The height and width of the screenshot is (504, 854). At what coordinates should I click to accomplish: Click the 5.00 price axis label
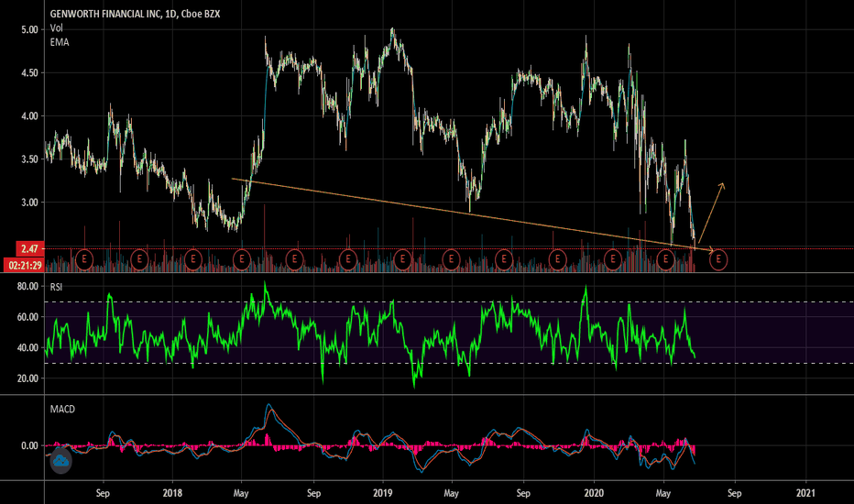[x=29, y=29]
